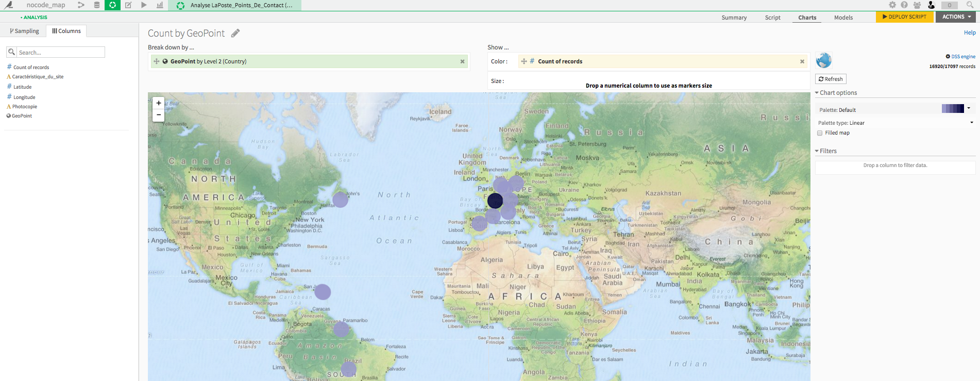The width and height of the screenshot is (980, 381).
Task: Enable the Filled map checkbox
Action: 820,133
